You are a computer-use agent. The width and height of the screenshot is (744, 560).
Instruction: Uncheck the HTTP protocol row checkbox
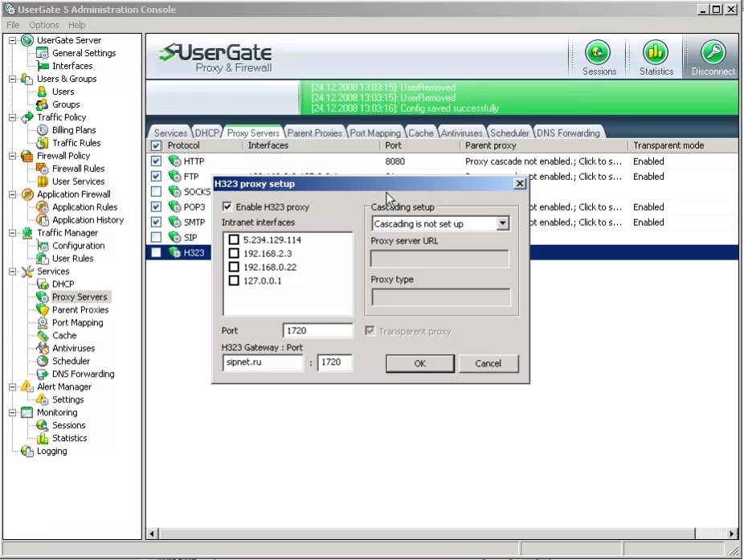click(156, 161)
